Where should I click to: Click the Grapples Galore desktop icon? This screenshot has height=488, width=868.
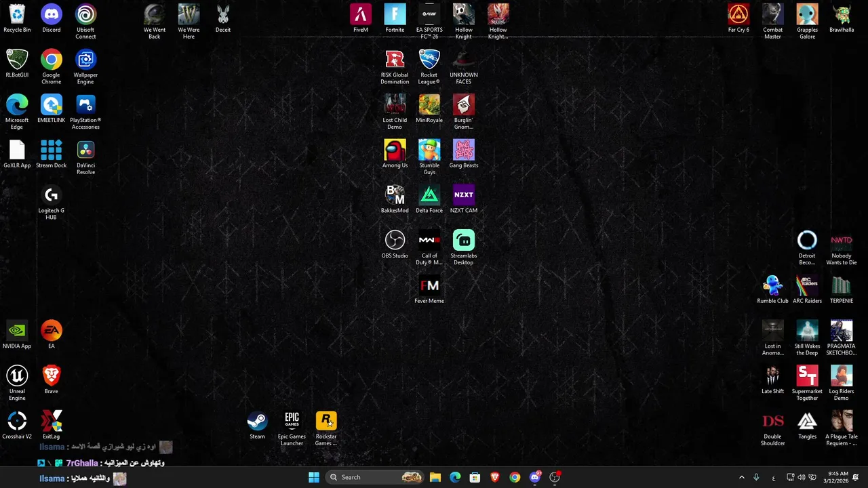pos(807,22)
